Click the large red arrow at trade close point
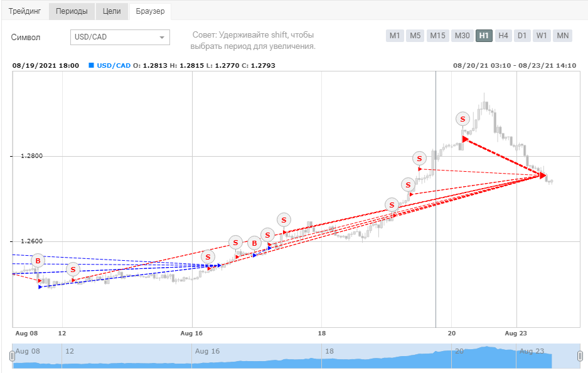The width and height of the screenshot is (588, 373). [x=543, y=176]
